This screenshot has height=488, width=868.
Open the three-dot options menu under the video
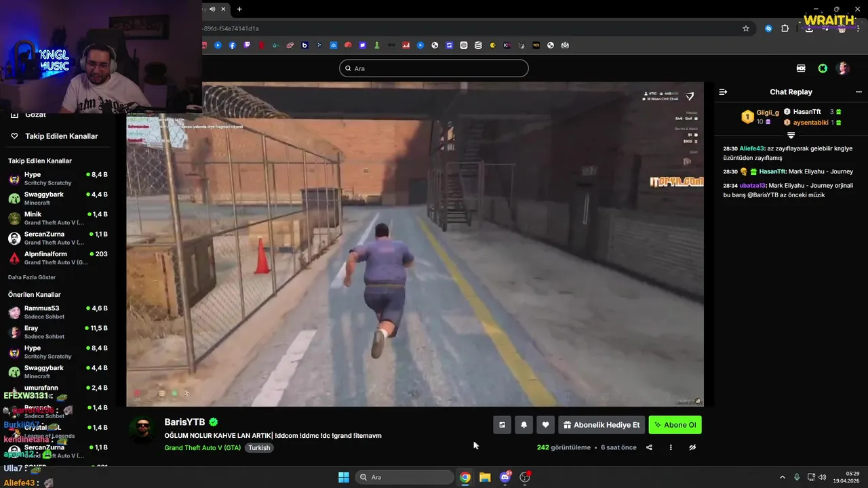[x=671, y=447]
